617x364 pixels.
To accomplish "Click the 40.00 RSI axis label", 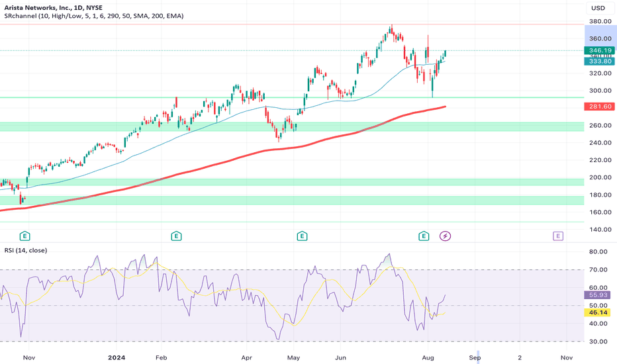I will click(598, 324).
